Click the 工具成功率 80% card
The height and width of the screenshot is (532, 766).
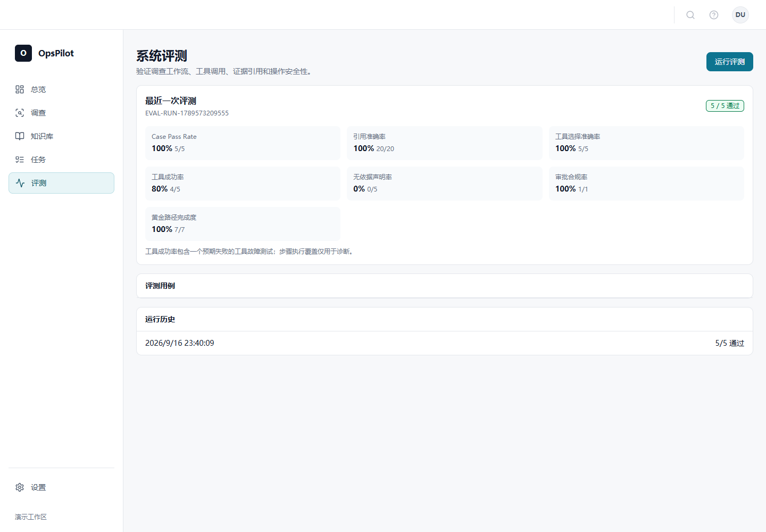(x=243, y=184)
